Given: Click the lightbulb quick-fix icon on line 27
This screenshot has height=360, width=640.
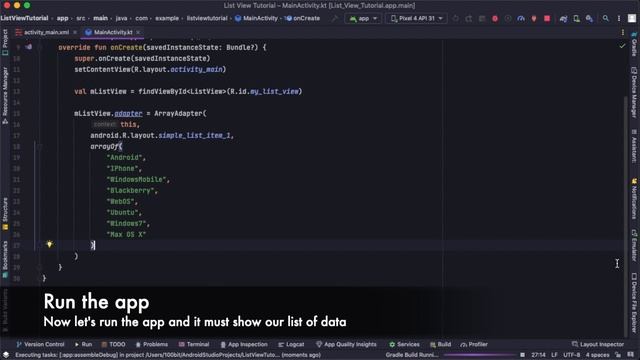Looking at the screenshot, I should pos(49,244).
